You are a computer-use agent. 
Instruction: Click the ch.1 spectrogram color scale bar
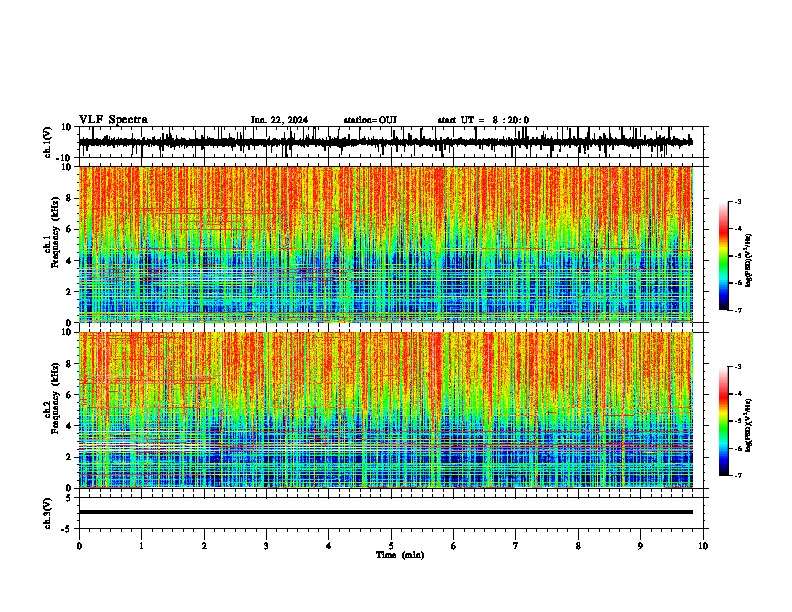pos(723,256)
